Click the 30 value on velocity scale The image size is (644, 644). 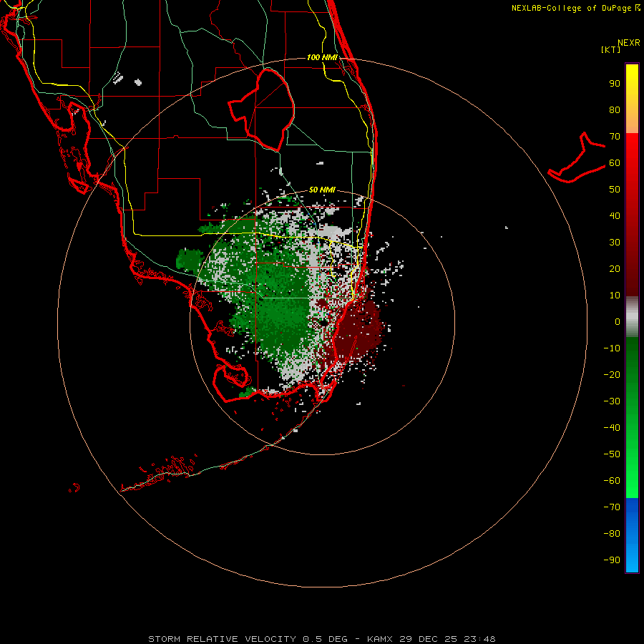click(615, 243)
